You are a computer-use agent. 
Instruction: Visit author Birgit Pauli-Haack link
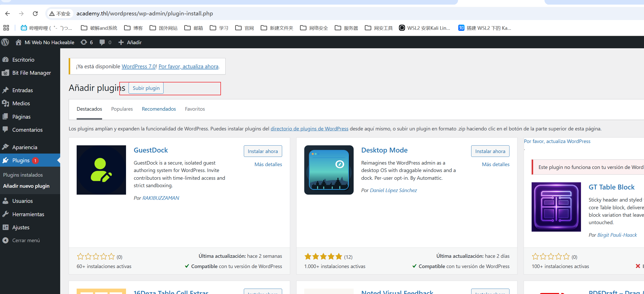coord(617,235)
